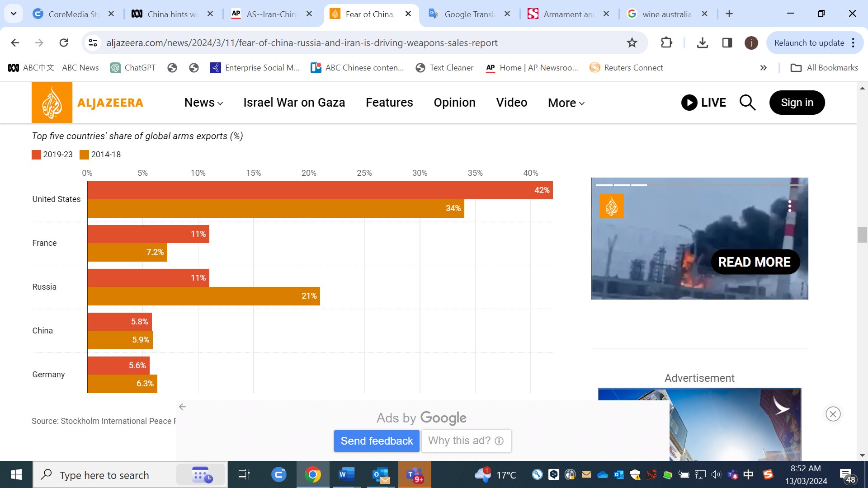Click the Al Jazeera logo
868x488 pixels.
(x=87, y=103)
